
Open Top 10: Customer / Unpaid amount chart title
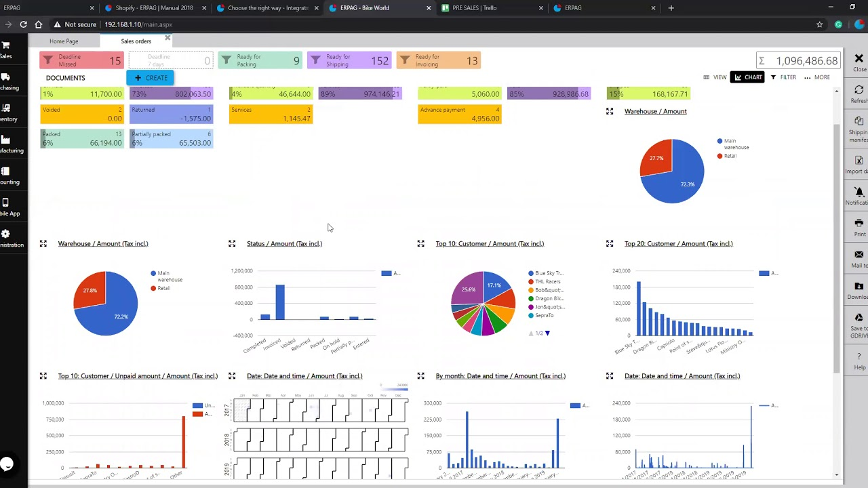[x=138, y=375]
